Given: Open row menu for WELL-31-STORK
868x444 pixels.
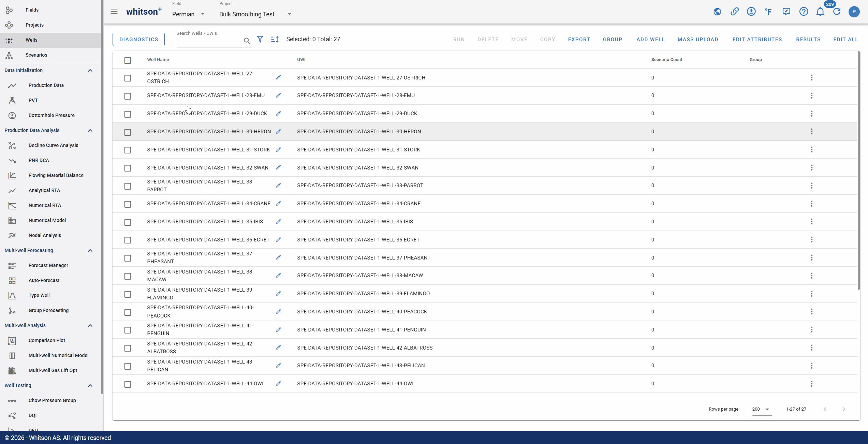Looking at the screenshot, I should tap(812, 150).
